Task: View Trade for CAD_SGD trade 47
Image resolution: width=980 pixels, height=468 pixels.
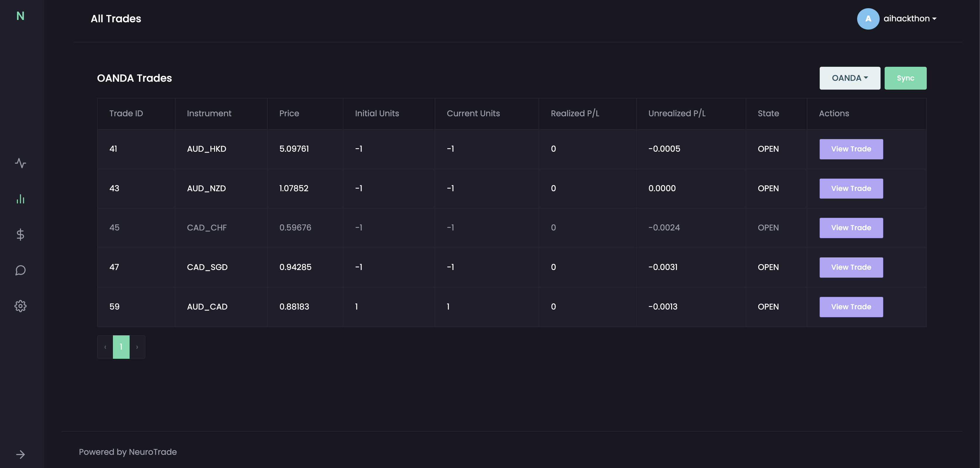Action: 851,267
